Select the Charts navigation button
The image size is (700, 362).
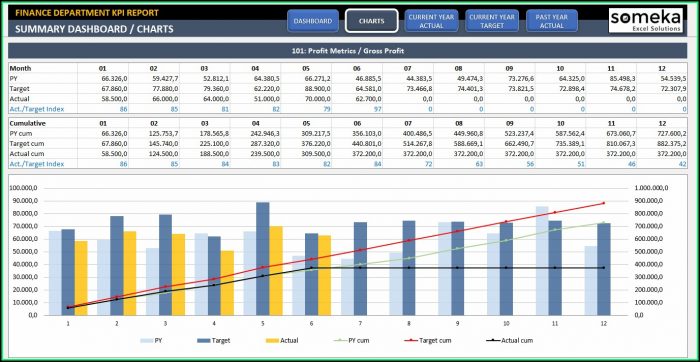(x=371, y=21)
